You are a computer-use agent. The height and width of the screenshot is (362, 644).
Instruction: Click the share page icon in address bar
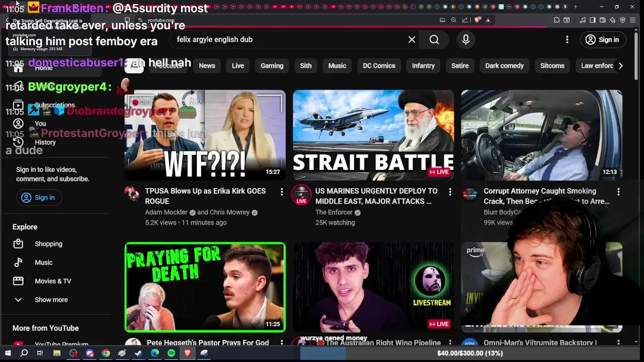pos(465,20)
